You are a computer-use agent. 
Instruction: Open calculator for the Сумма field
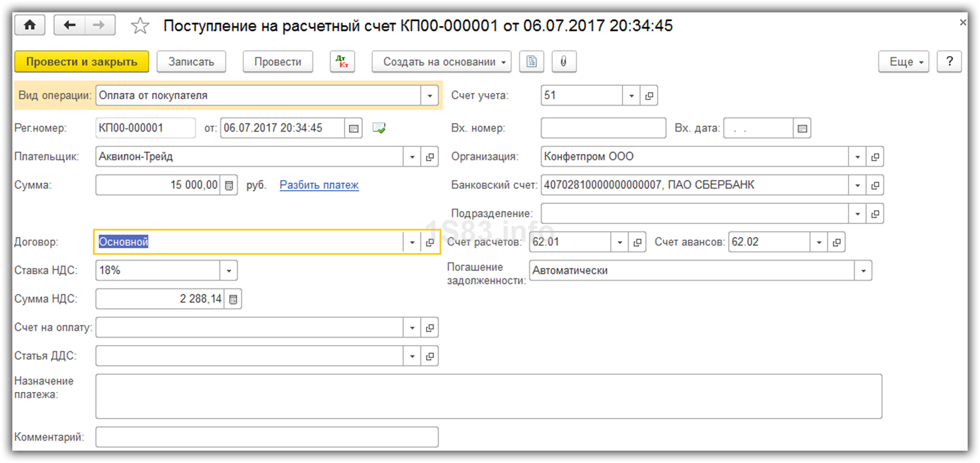coord(228,185)
